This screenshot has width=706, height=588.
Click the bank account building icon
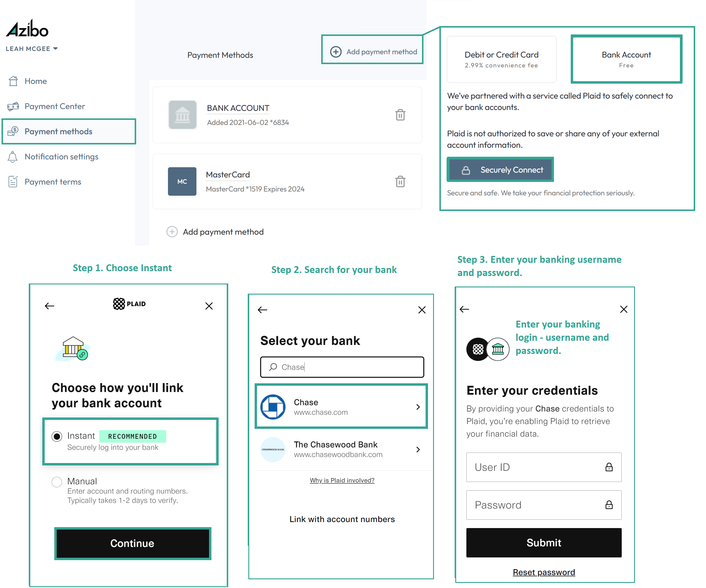point(182,115)
